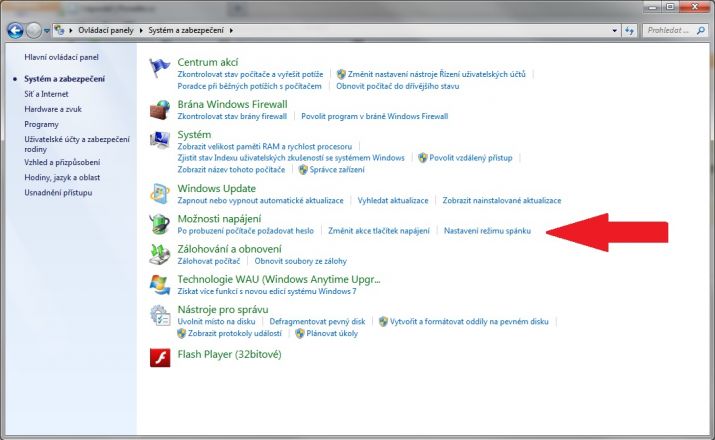Click Zobrazit název tohoto počítače

pyautogui.click(x=231, y=170)
